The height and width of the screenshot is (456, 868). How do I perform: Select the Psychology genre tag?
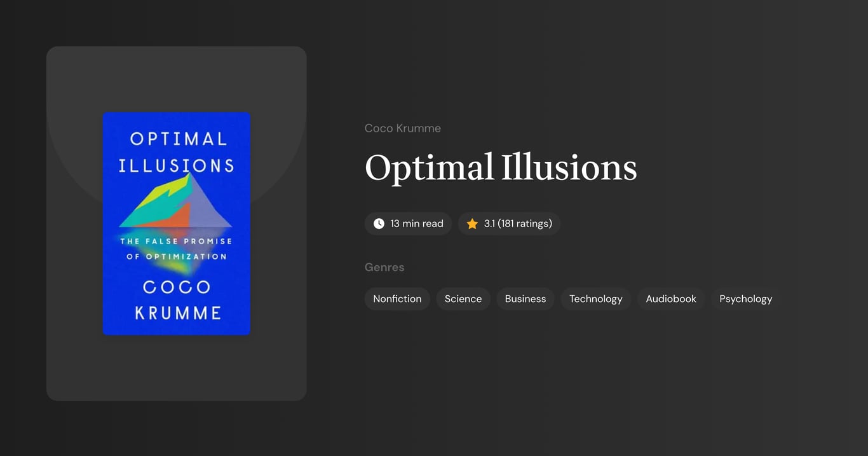pos(745,298)
